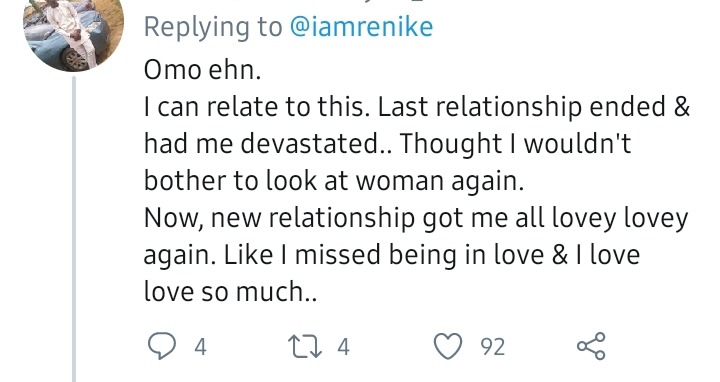Open the reply speech bubble icon

[162, 346]
